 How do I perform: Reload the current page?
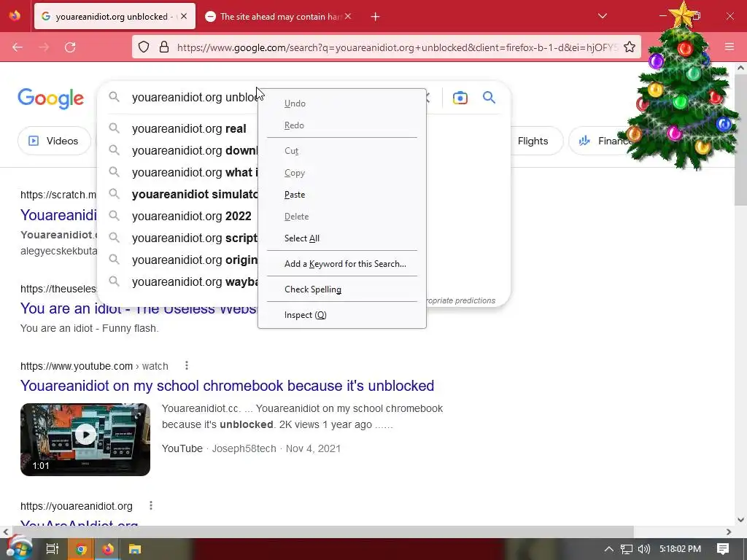[70, 47]
